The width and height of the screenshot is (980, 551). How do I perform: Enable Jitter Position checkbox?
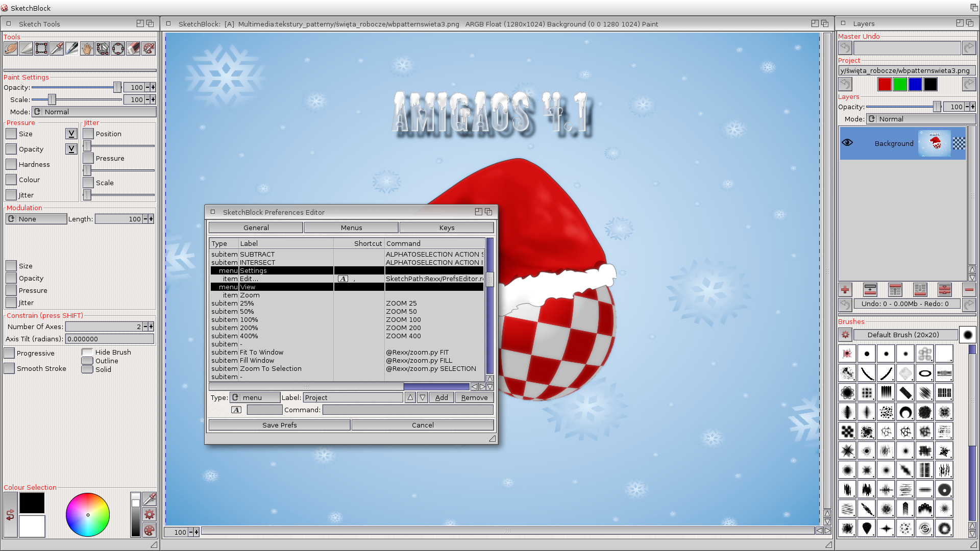[88, 134]
